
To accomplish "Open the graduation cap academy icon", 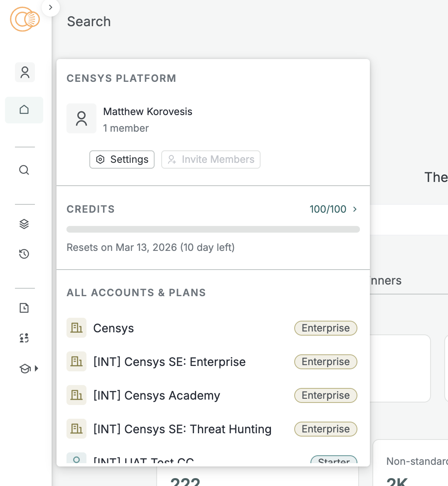I will pos(25,368).
